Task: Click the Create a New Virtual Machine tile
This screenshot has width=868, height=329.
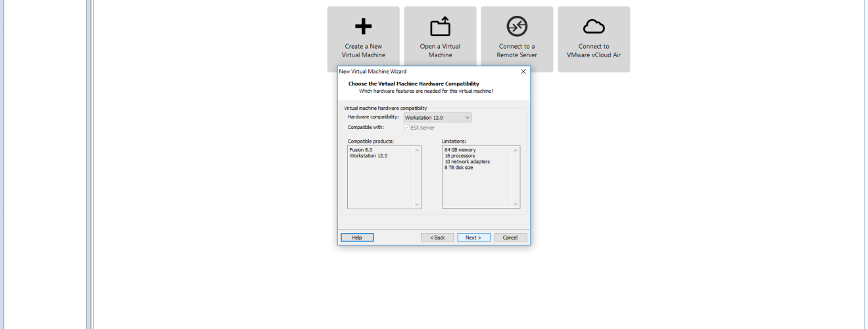Action: pos(364,39)
